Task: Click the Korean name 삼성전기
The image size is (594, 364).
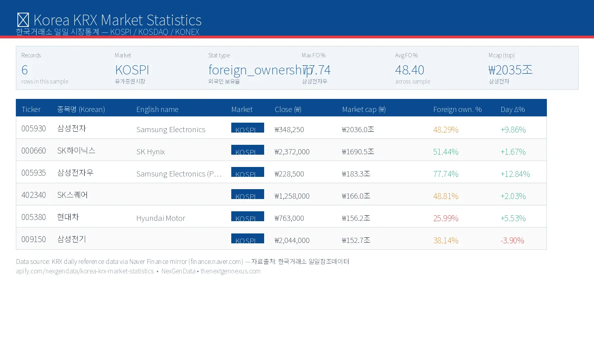Action: (72, 239)
